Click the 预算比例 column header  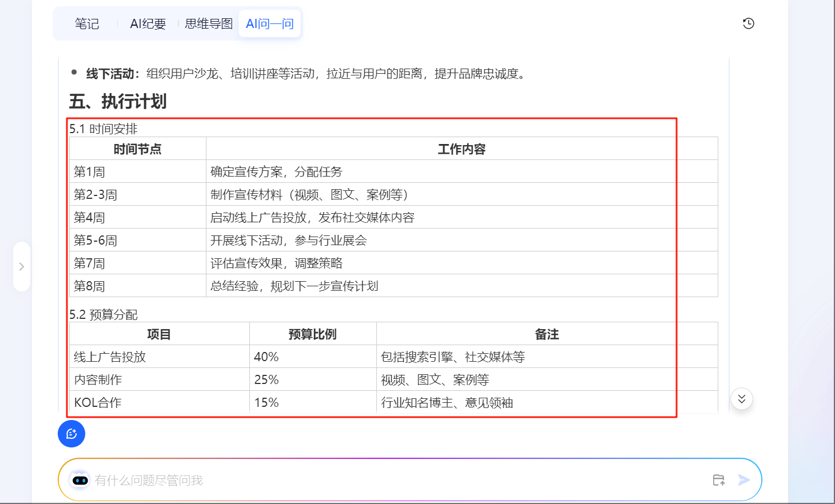tap(312, 334)
